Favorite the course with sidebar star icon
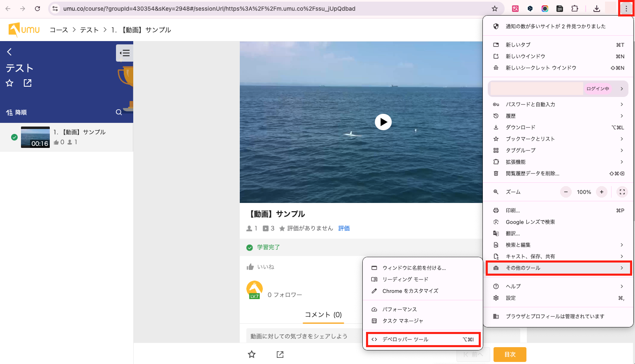 9,83
